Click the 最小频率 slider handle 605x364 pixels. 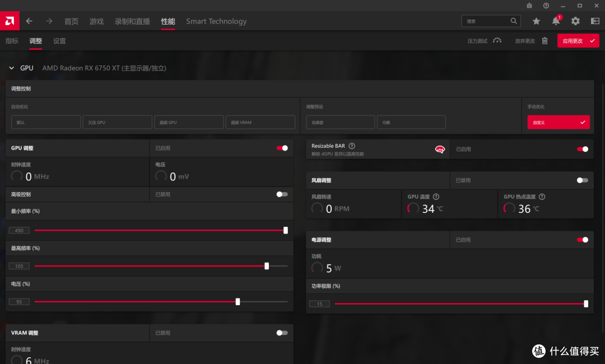[286, 230]
